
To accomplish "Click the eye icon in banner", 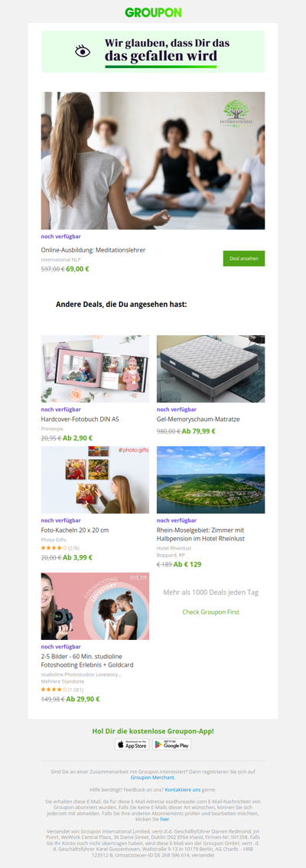I will tap(83, 51).
